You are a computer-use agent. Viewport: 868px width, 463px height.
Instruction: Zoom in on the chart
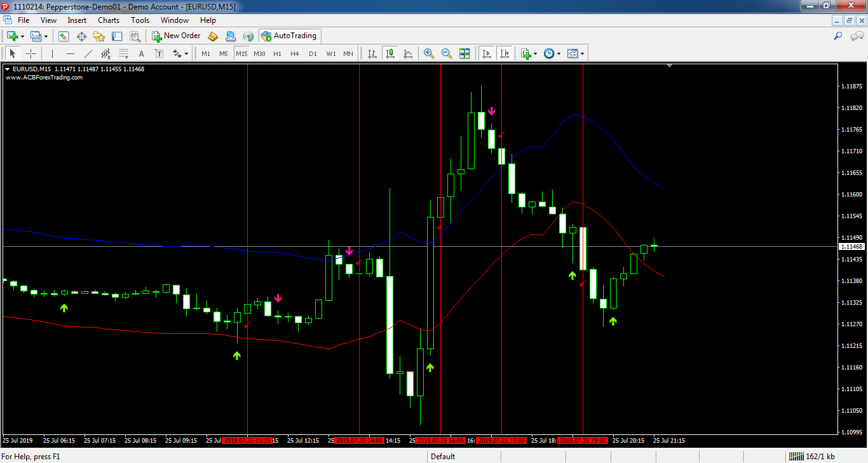tap(429, 54)
